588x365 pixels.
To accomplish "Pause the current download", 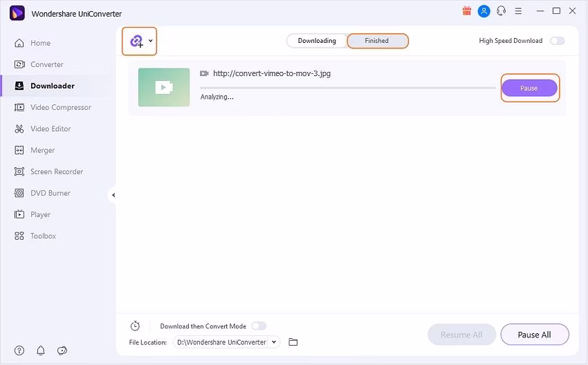I will pos(529,88).
